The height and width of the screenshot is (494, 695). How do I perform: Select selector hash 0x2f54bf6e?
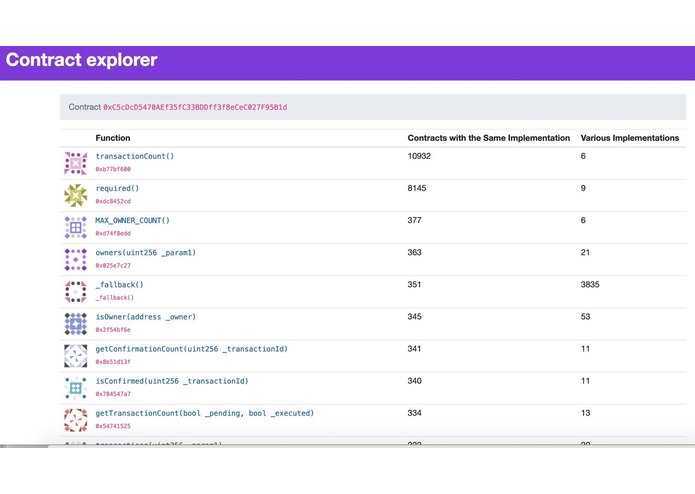tap(113, 330)
